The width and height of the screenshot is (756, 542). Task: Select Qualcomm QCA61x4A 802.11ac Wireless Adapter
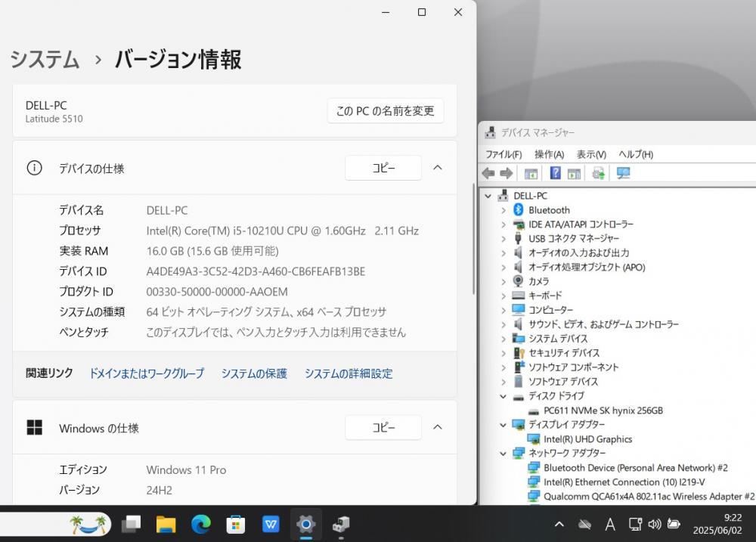(x=649, y=496)
